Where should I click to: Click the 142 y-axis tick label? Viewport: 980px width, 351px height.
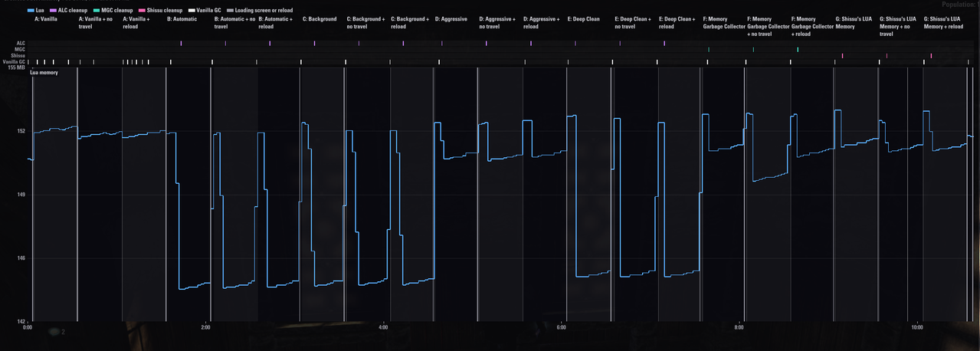point(21,322)
